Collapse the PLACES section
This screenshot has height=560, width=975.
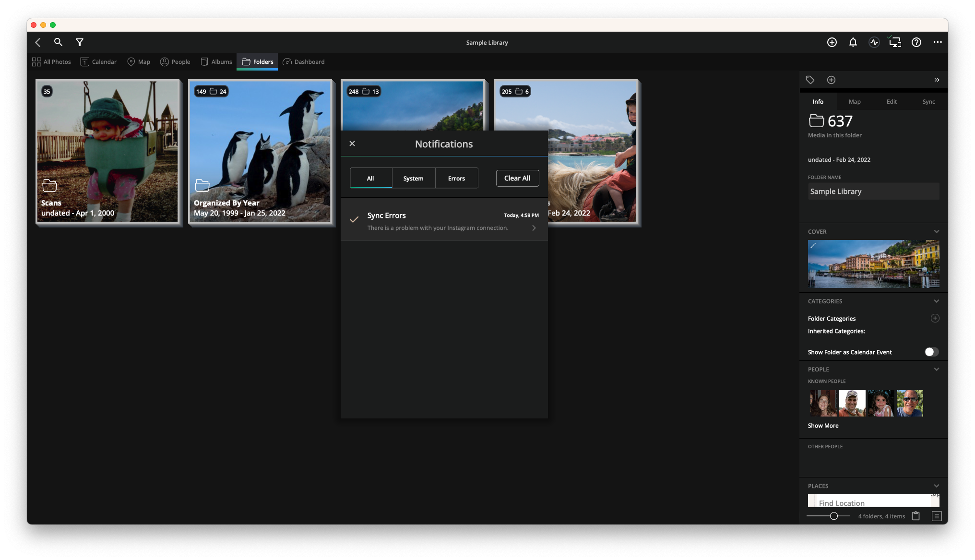click(937, 486)
